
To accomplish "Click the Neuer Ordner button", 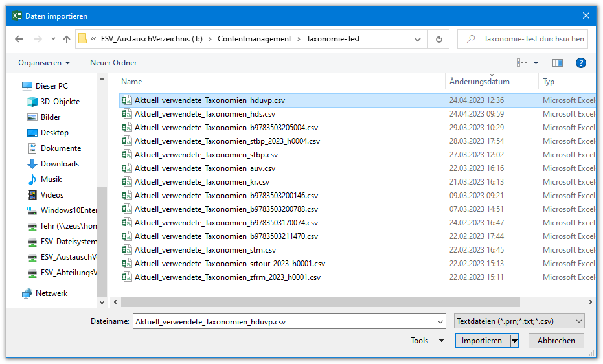I will [113, 63].
